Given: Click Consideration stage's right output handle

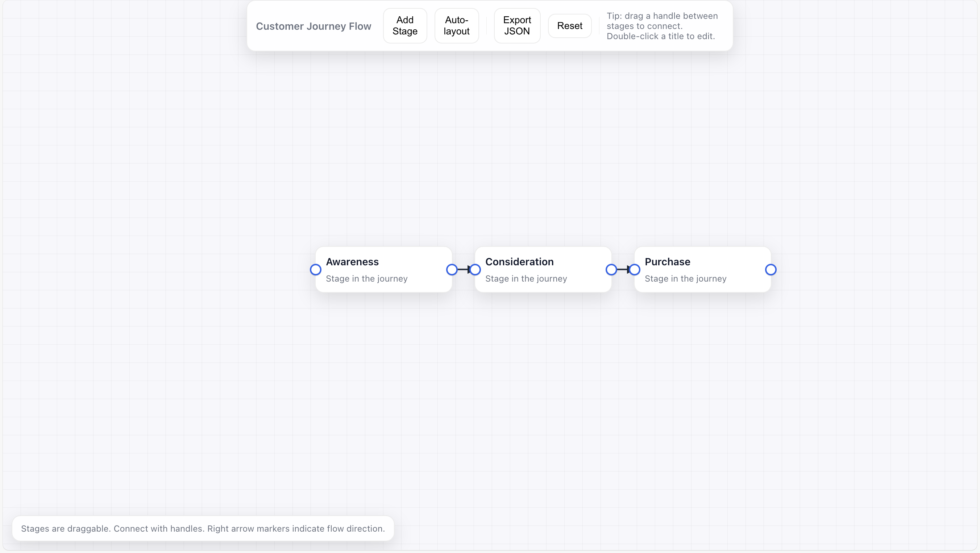Looking at the screenshot, I should coord(611,270).
